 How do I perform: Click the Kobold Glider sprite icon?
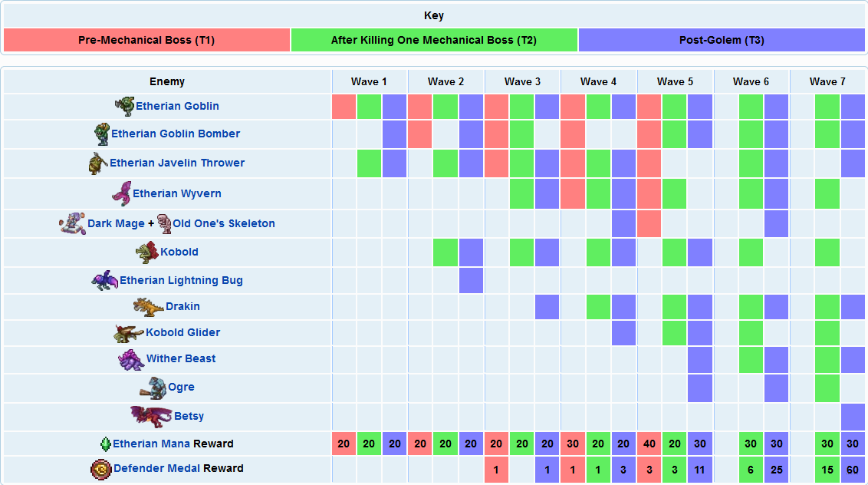129,333
